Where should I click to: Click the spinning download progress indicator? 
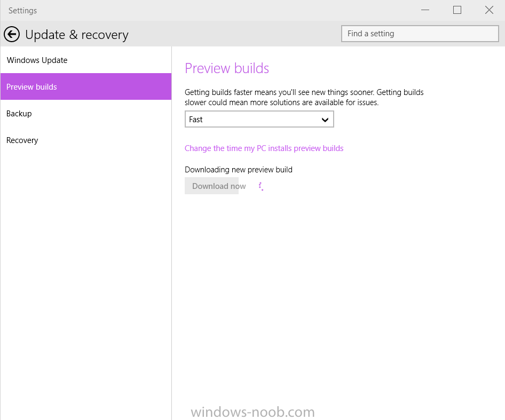[261, 186]
